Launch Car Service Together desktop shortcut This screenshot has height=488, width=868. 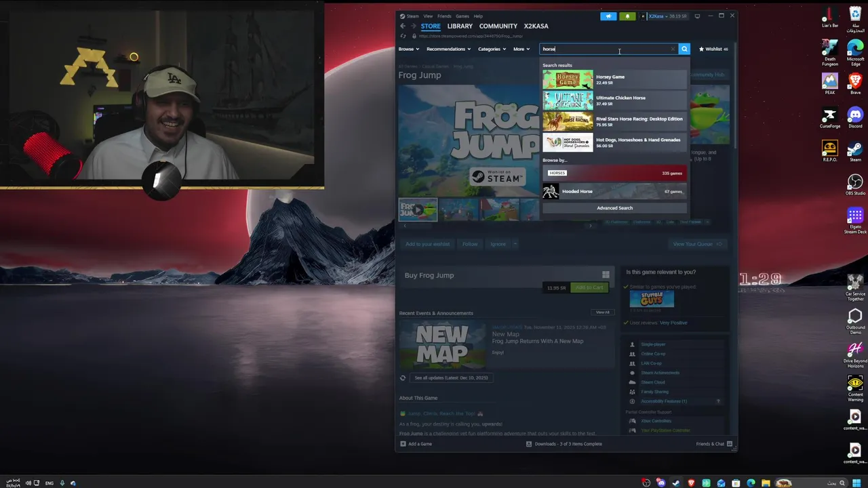click(855, 287)
